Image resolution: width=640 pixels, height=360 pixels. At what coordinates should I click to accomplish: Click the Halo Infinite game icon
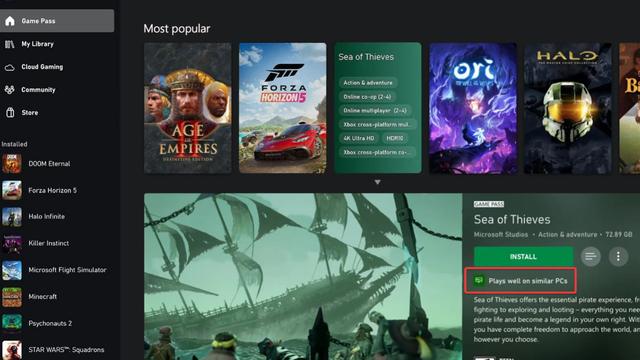[12, 217]
